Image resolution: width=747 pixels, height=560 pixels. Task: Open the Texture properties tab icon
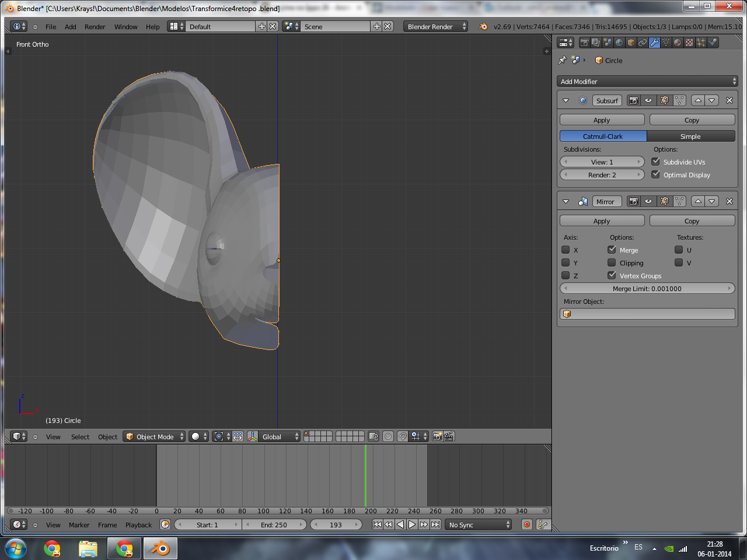(689, 43)
